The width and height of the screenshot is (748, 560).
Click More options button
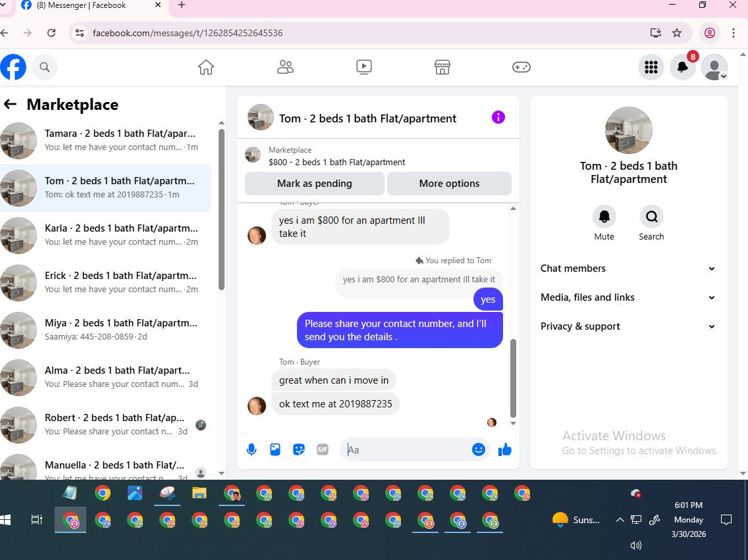449,184
